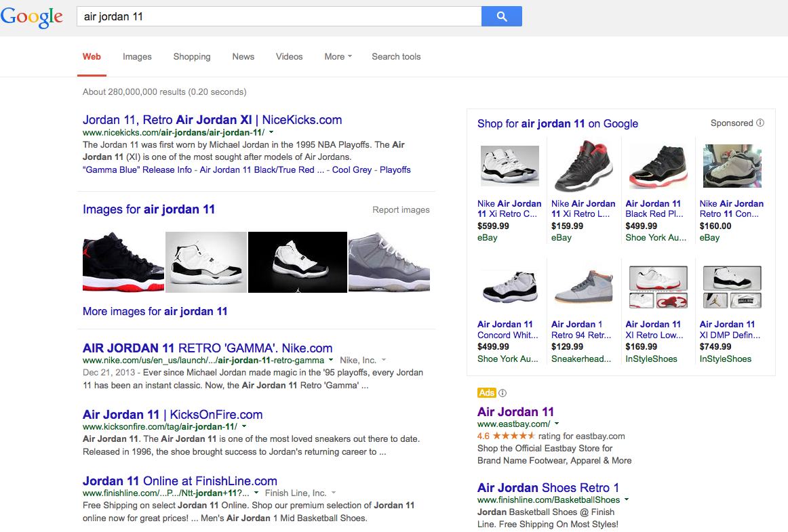Viewport: 788px width, 532px height.
Task: Open the Playoffs sitelink
Action: (x=395, y=170)
